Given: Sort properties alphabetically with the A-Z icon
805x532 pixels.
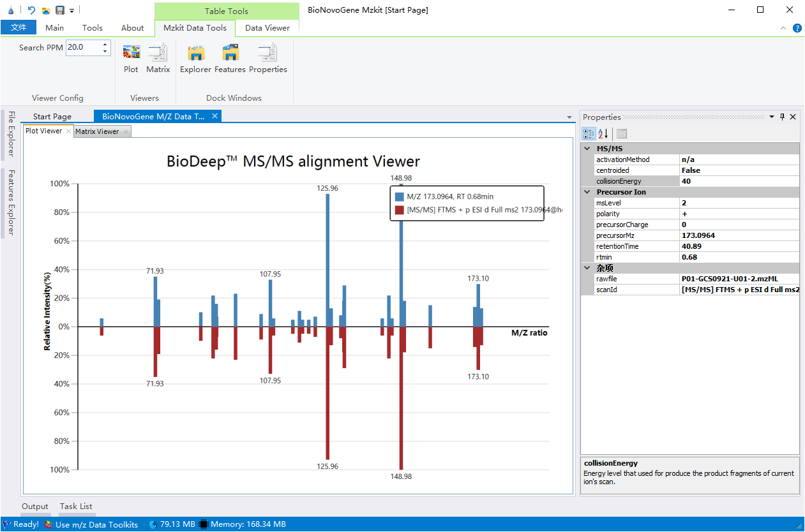Looking at the screenshot, I should (603, 134).
